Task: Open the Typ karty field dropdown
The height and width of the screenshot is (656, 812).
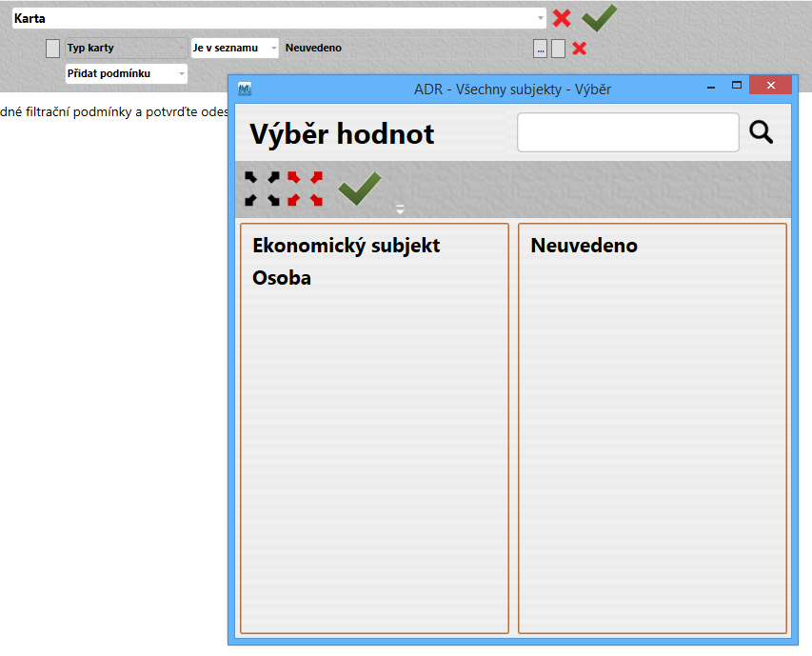Action: (x=182, y=48)
